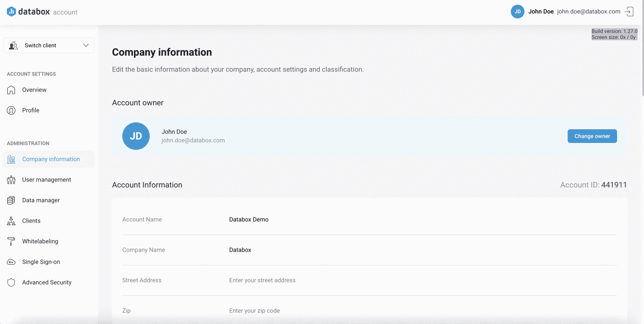Select the Data manager database icon

tap(11, 200)
